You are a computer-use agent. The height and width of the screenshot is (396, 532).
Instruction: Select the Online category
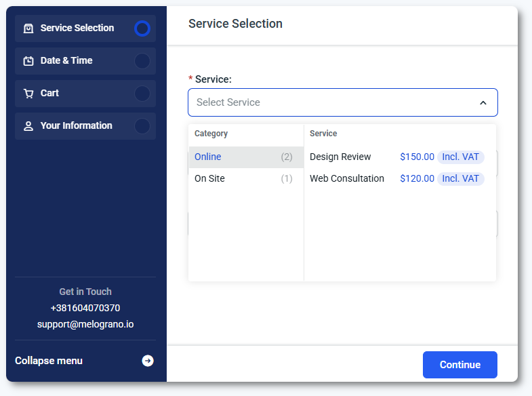(x=208, y=157)
